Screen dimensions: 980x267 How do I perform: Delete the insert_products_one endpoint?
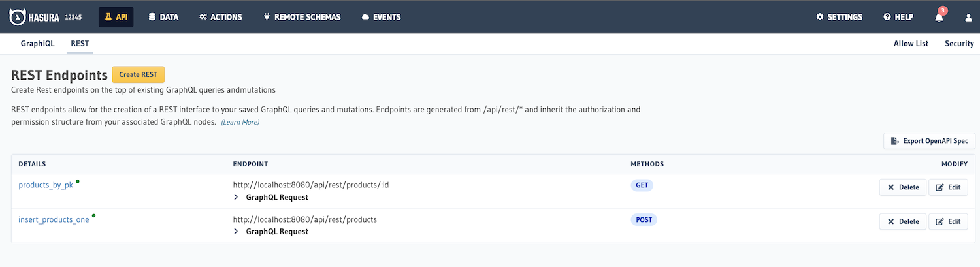click(x=903, y=222)
